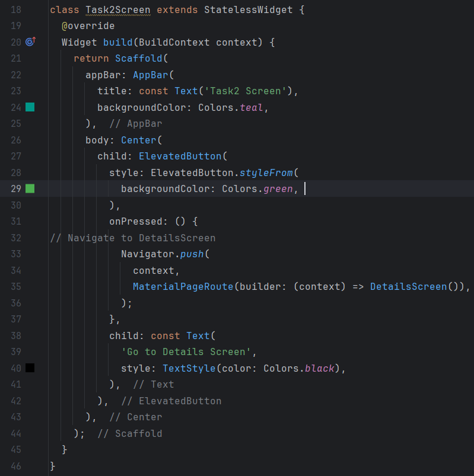Click the onPressed parameter
This screenshot has height=476, width=474.
point(135,222)
